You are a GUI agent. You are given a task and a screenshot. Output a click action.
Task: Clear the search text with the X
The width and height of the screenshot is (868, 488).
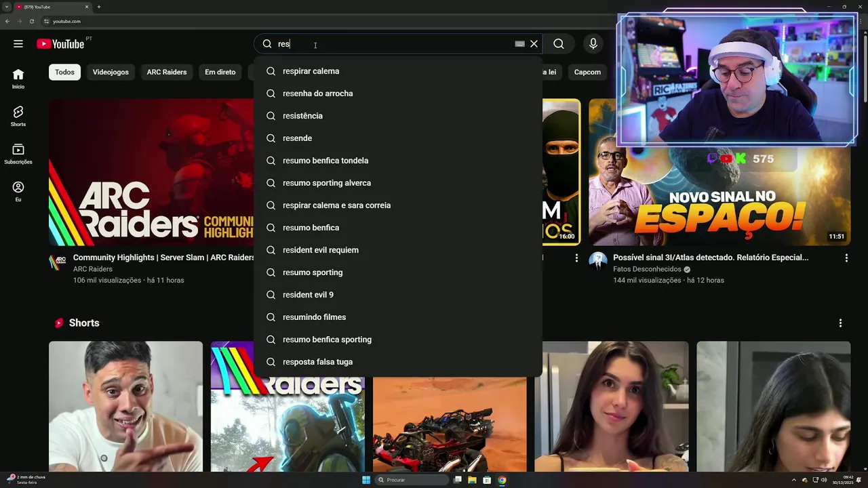pyautogui.click(x=534, y=44)
